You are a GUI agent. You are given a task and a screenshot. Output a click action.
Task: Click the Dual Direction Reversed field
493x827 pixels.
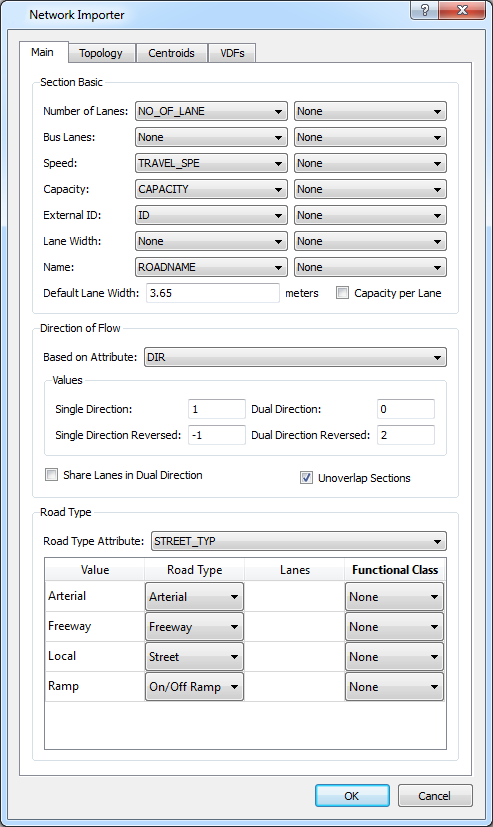406,435
